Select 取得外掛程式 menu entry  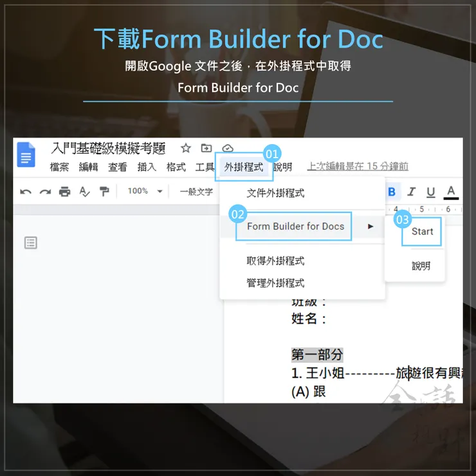(302, 261)
